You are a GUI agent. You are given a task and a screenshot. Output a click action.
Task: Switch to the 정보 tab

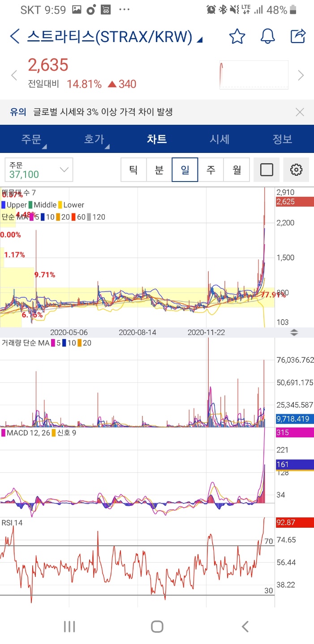coord(282,139)
